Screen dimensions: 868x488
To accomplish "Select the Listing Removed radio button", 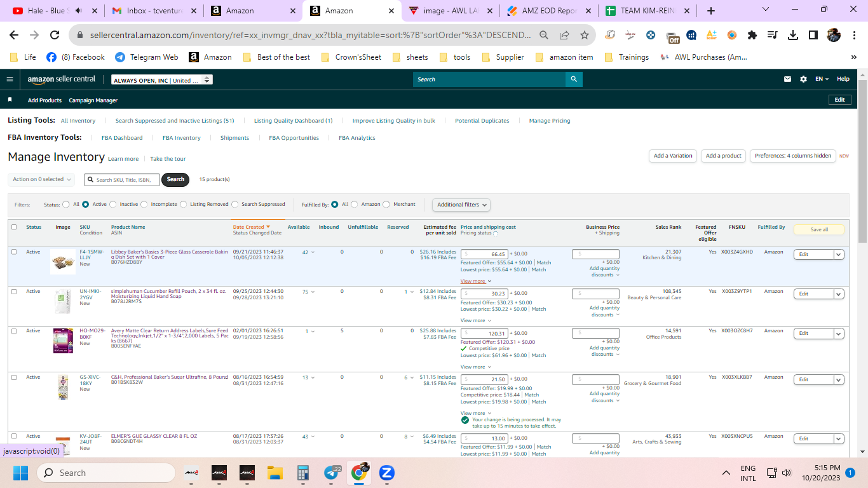I will click(x=184, y=205).
